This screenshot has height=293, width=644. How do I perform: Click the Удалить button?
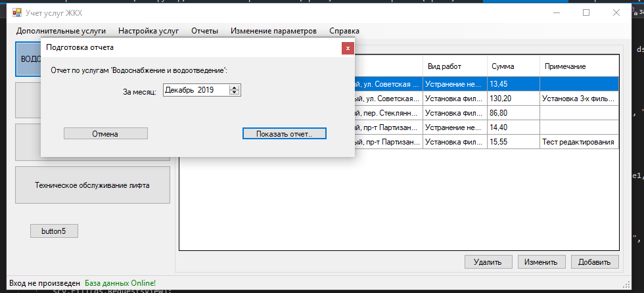[488, 261]
